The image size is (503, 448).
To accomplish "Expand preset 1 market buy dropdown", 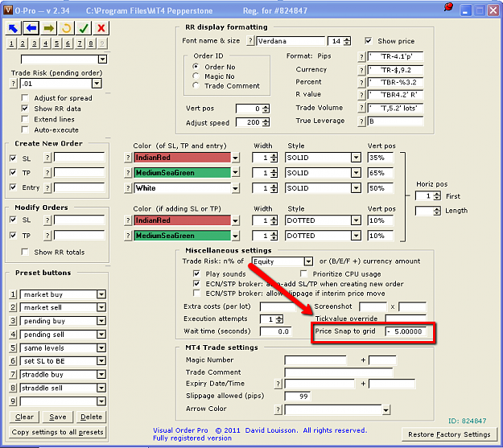I will pos(101,294).
